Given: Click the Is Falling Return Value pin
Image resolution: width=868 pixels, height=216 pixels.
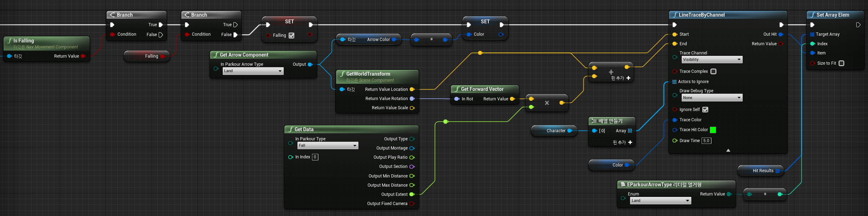Looking at the screenshot, I should [83, 56].
